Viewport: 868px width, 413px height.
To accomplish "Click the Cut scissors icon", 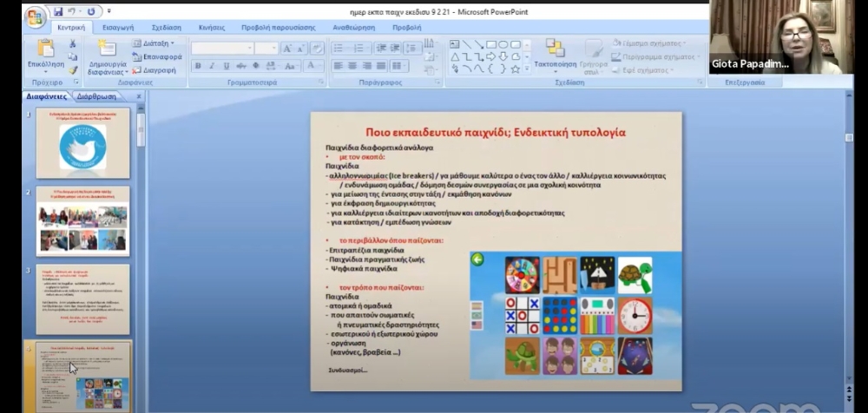I will (73, 44).
